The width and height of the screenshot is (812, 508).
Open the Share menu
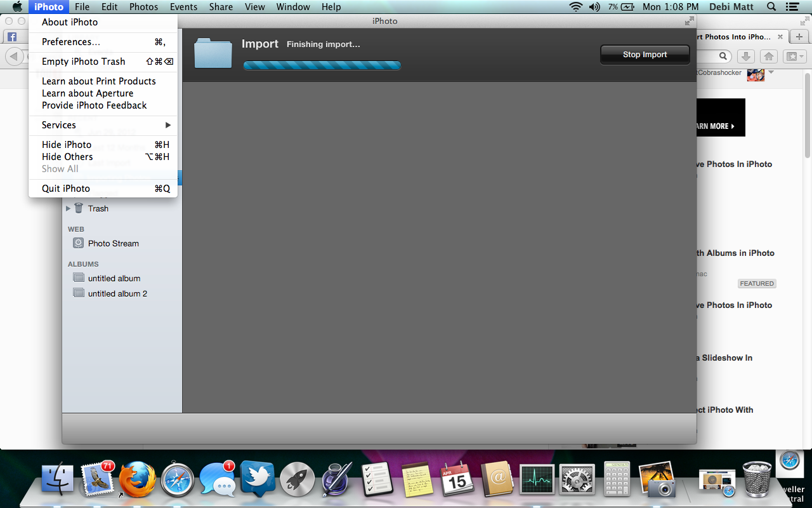click(221, 7)
